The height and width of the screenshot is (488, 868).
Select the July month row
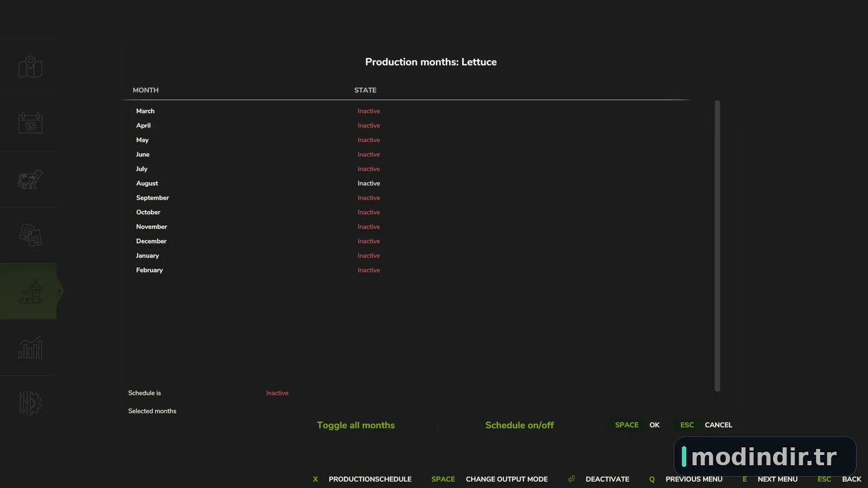pyautogui.click(x=406, y=169)
